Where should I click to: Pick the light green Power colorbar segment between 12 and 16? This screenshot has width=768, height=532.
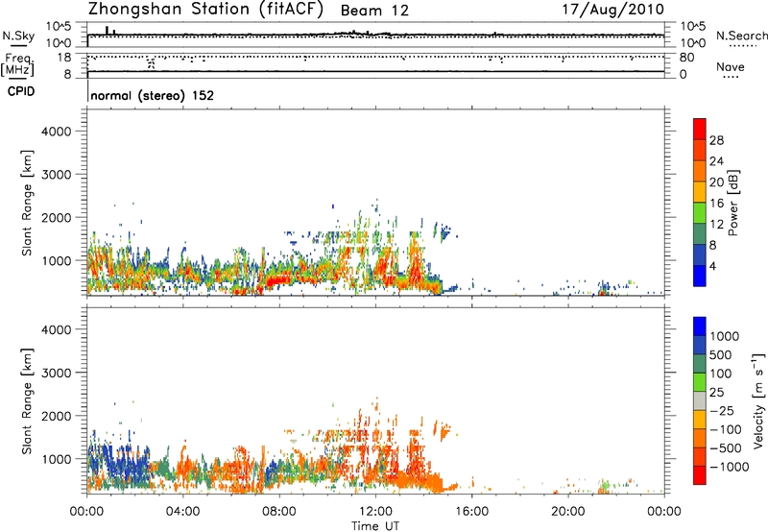(x=700, y=212)
